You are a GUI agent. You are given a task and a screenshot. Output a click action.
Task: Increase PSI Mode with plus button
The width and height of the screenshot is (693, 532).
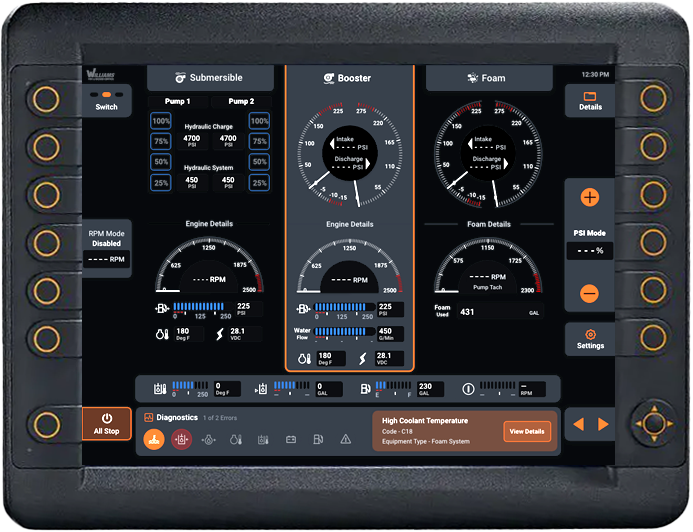pyautogui.click(x=590, y=198)
